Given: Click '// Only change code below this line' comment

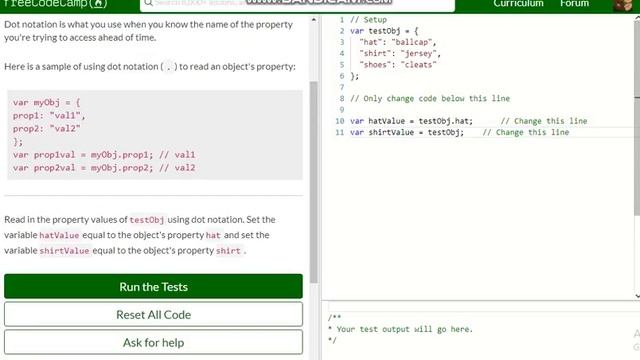Looking at the screenshot, I should (430, 98).
